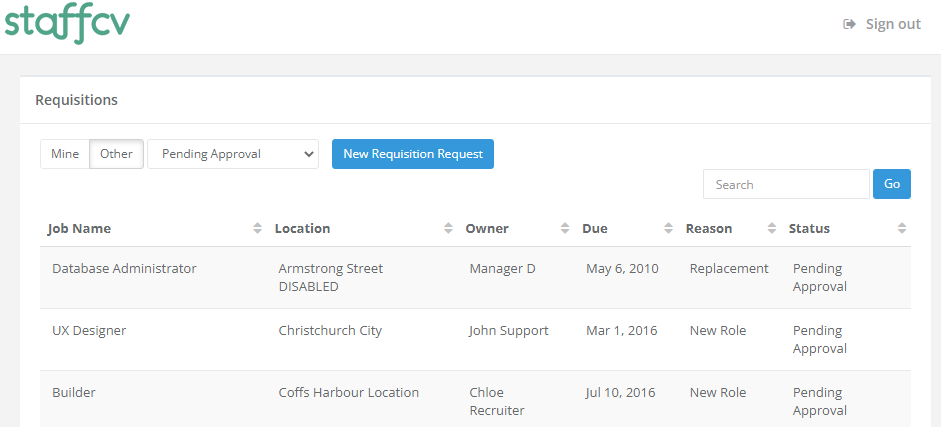
Task: Click Pending Approval status in Builder row
Action: point(820,402)
